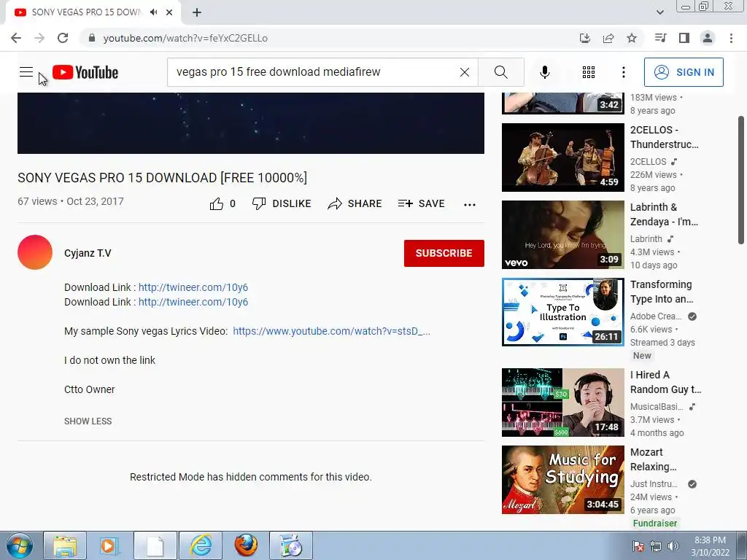Open the 2CELLOS - Thunderstruck title
Screen dimensions: 747x560
tap(664, 137)
